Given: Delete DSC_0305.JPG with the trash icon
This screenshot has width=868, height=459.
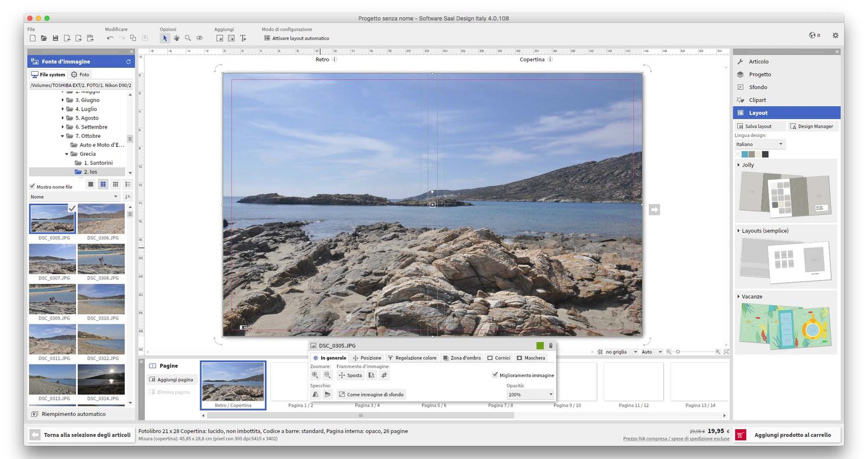Looking at the screenshot, I should 551,346.
